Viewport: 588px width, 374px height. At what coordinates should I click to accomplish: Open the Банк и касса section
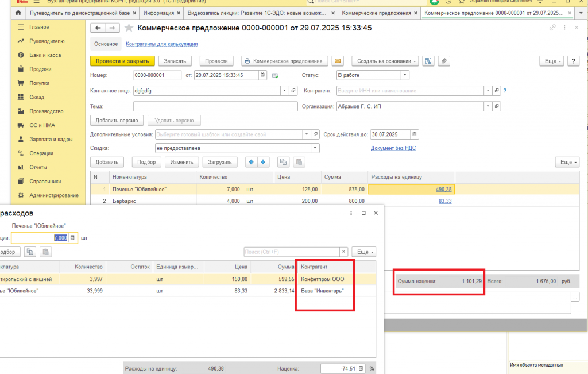(45, 55)
